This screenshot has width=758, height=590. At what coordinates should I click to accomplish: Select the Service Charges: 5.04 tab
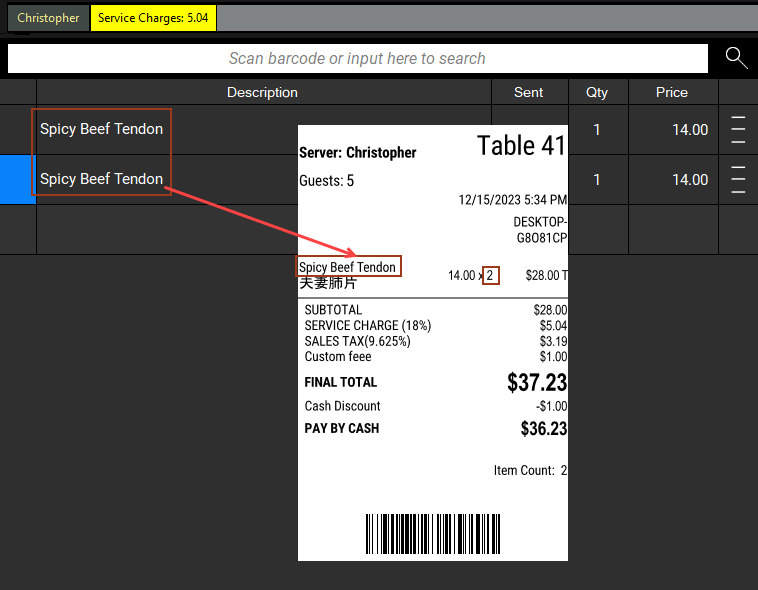pyautogui.click(x=153, y=18)
